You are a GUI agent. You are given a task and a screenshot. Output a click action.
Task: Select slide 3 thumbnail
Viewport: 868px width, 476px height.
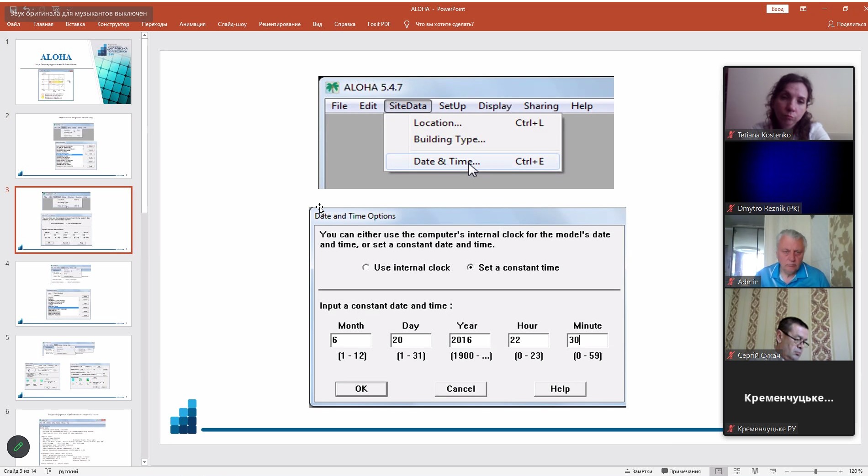[x=74, y=220]
